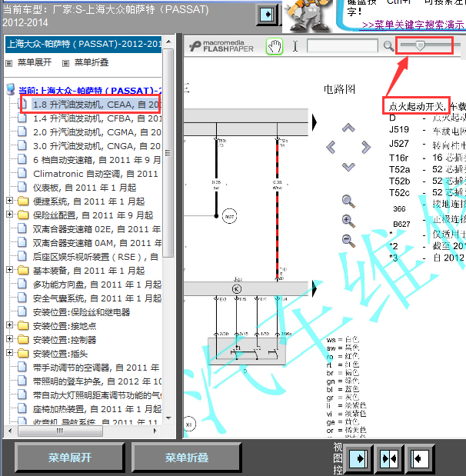Click the 电路图 title text
The width and height of the screenshot is (466, 476).
tap(339, 89)
